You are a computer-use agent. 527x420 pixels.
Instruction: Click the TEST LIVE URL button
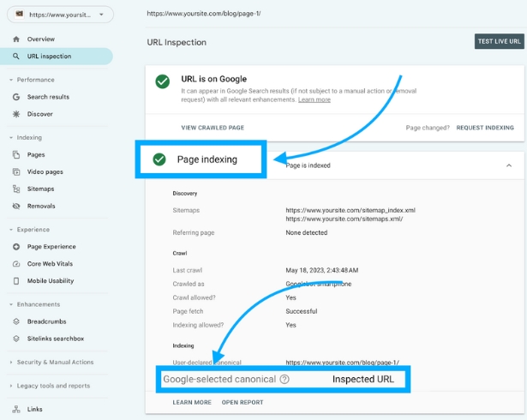tap(499, 41)
